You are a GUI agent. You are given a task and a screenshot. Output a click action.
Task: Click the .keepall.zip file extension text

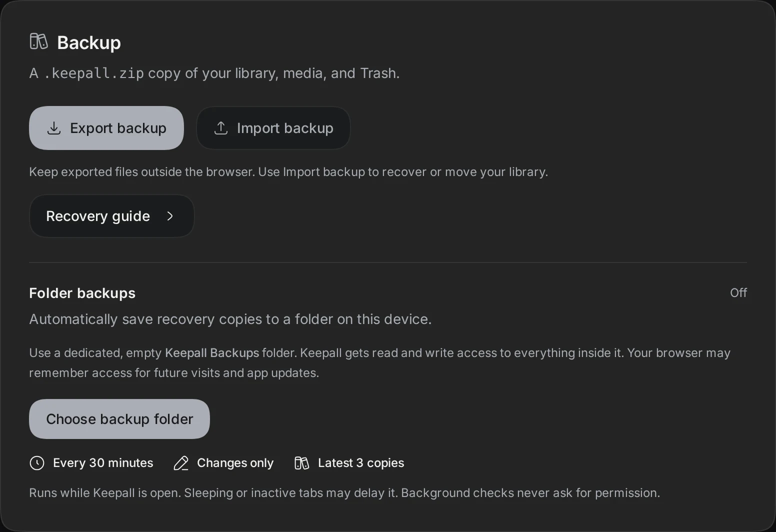(94, 73)
